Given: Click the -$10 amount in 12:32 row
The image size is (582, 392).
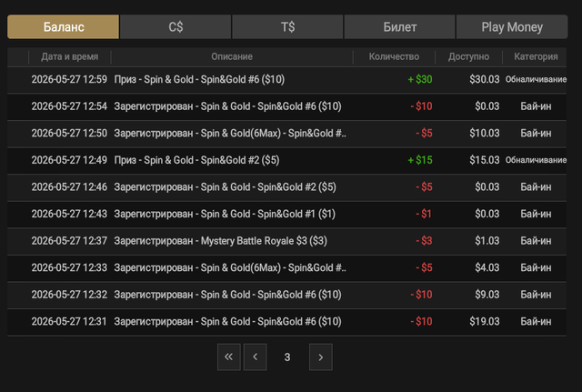Looking at the screenshot, I should coord(421,295).
